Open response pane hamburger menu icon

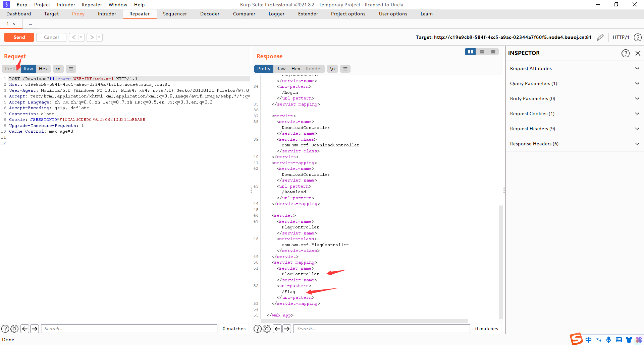[x=345, y=69]
